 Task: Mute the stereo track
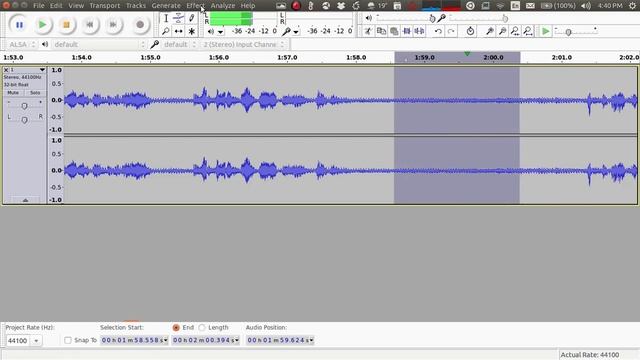(13, 93)
